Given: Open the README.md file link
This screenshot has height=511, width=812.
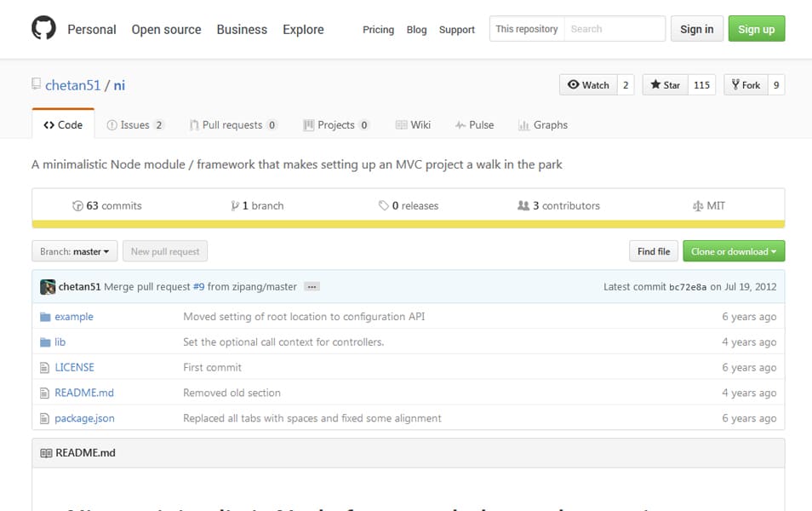Looking at the screenshot, I should [x=84, y=393].
